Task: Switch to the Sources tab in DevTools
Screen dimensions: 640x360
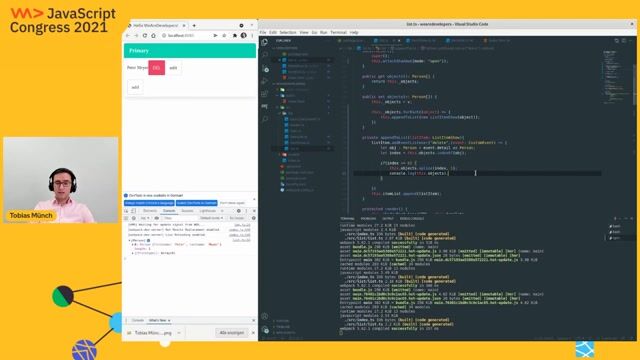Action: 187,211
